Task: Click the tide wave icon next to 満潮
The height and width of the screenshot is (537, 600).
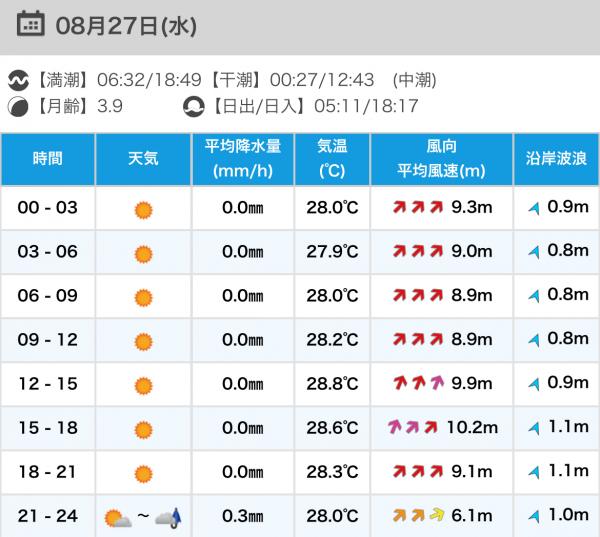Action: 18,80
